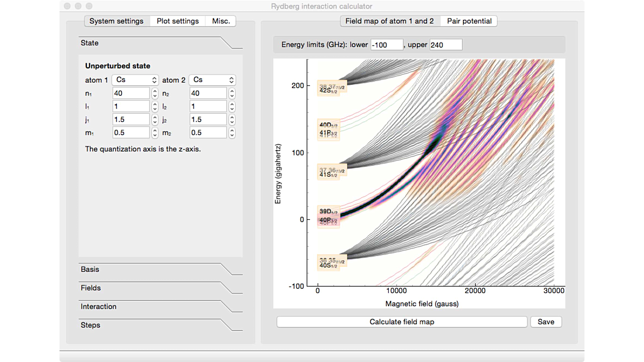Expand the Fields section
The width and height of the screenshot is (644, 362).
[91, 288]
